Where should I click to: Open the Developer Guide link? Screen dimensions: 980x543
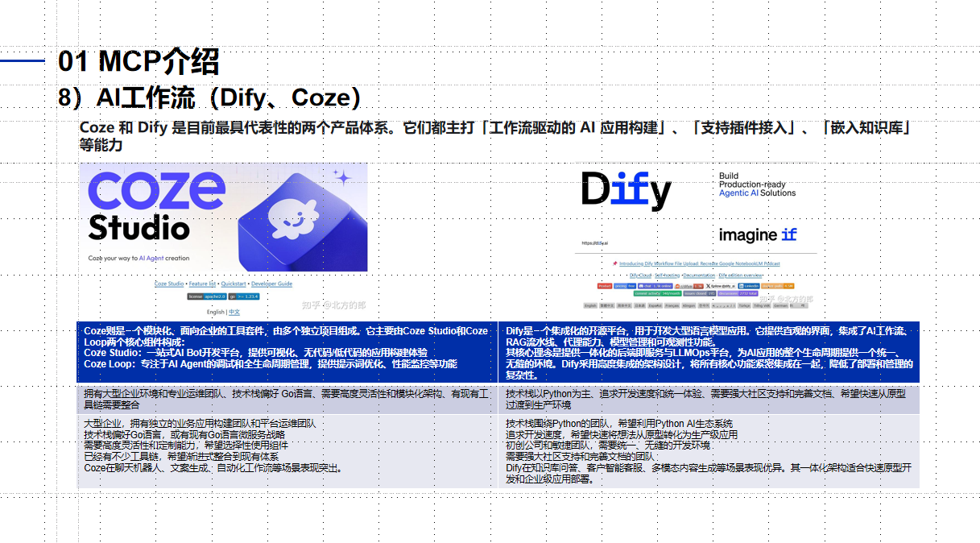(x=271, y=284)
